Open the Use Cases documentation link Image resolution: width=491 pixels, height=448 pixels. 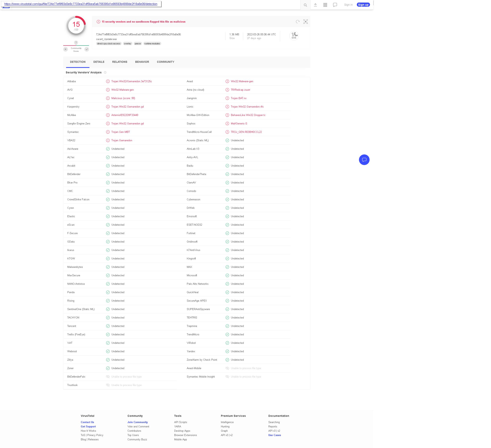coord(274,435)
